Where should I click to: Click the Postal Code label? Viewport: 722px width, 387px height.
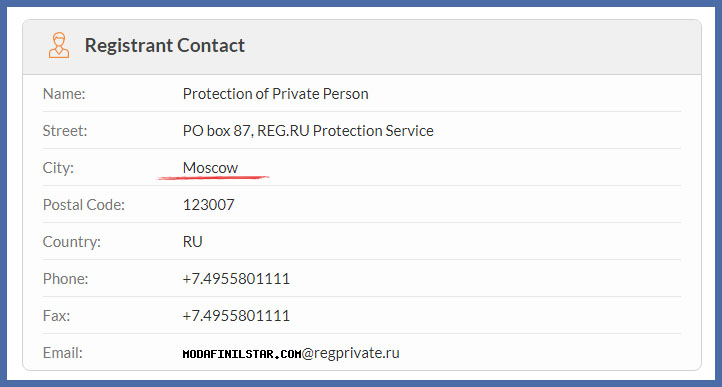coord(84,205)
